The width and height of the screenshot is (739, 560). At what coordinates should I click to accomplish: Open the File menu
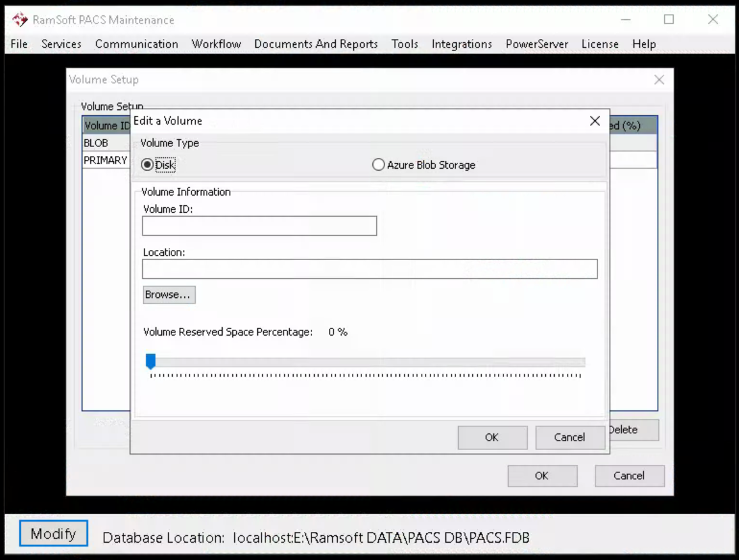coord(19,44)
